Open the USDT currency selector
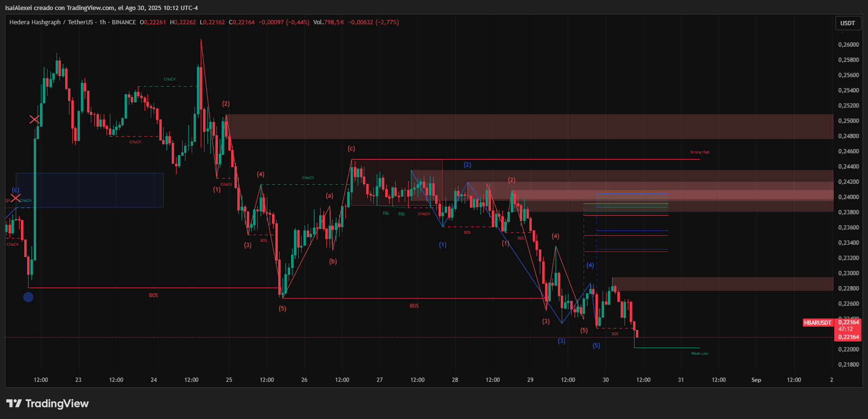 point(848,23)
